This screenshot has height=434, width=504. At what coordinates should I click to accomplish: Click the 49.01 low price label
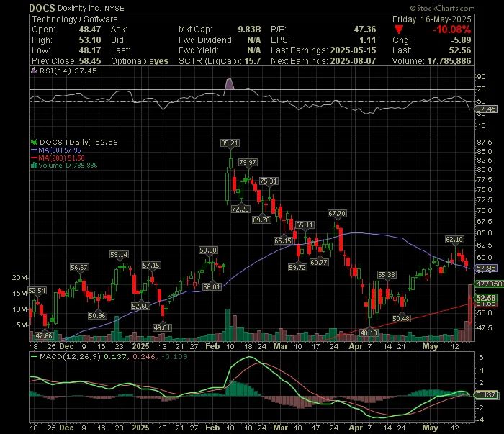(x=162, y=327)
